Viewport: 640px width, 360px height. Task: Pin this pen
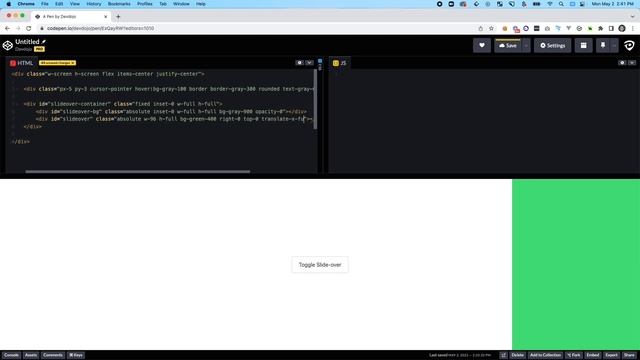pos(603,45)
